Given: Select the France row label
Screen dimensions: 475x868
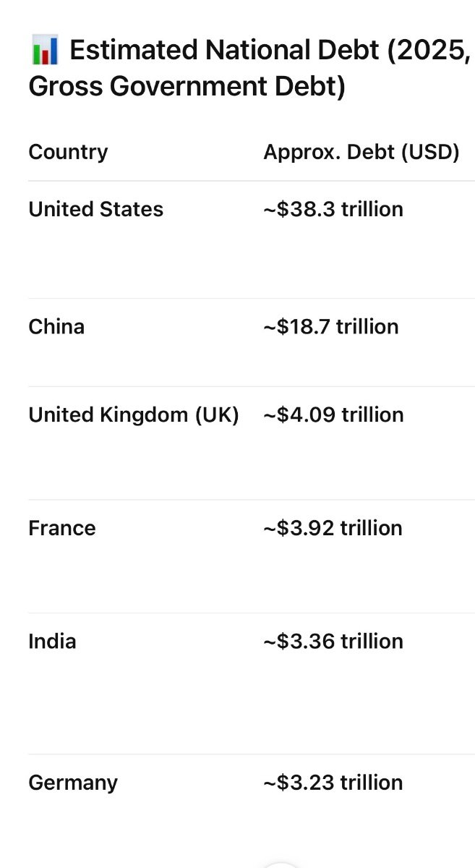Looking at the screenshot, I should pos(62,528).
